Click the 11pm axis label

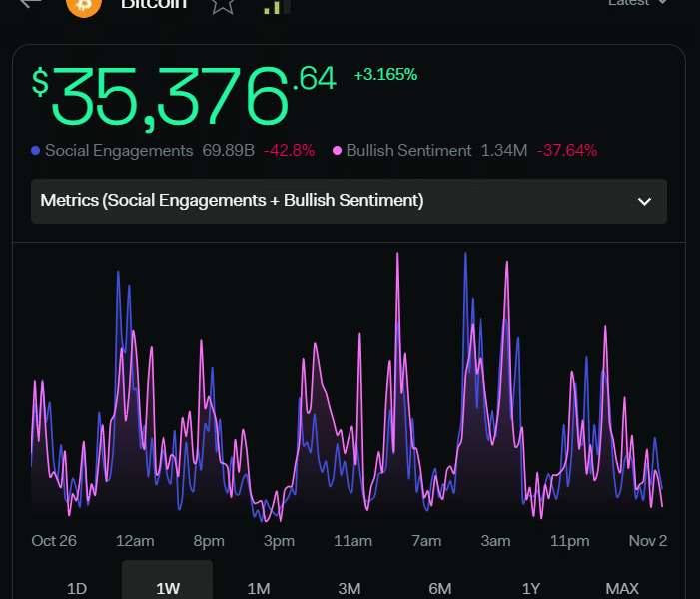(569, 541)
